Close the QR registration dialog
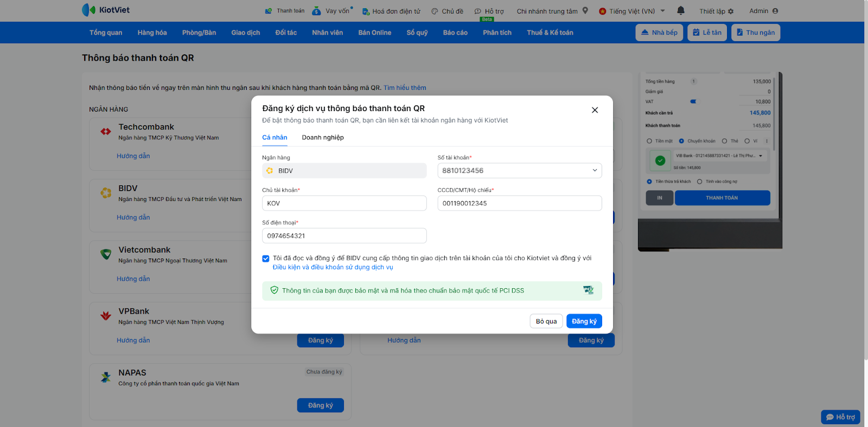 tap(595, 110)
